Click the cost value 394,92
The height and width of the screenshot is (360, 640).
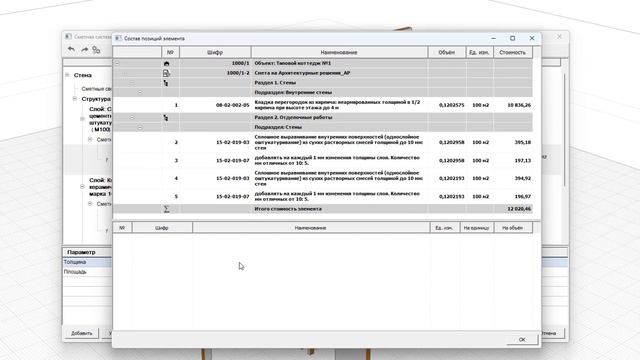click(522, 178)
